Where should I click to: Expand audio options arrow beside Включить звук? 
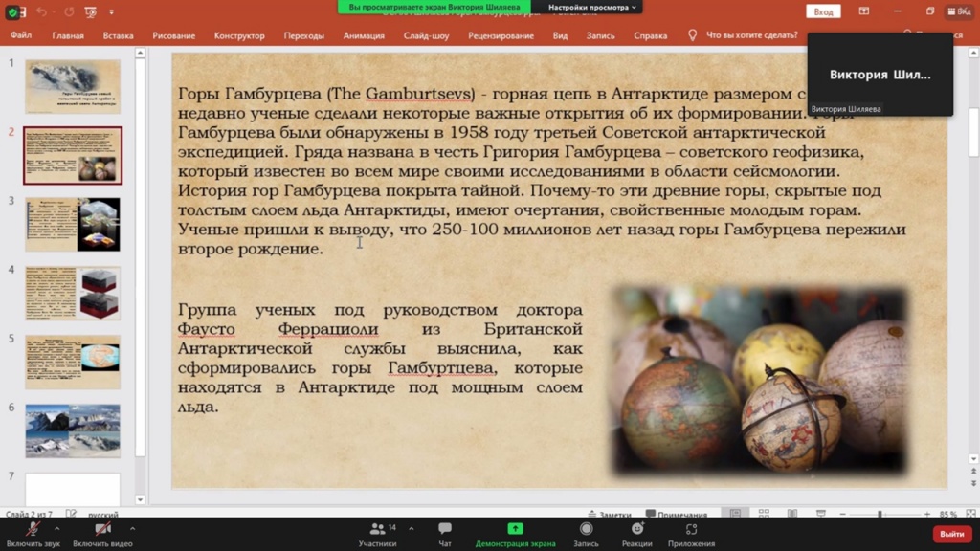pos(56,528)
